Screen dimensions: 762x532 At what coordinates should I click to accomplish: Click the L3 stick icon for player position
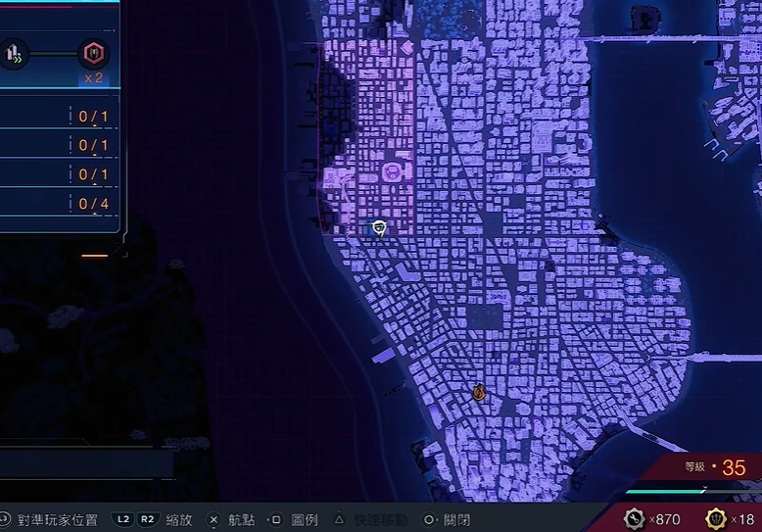point(4,519)
